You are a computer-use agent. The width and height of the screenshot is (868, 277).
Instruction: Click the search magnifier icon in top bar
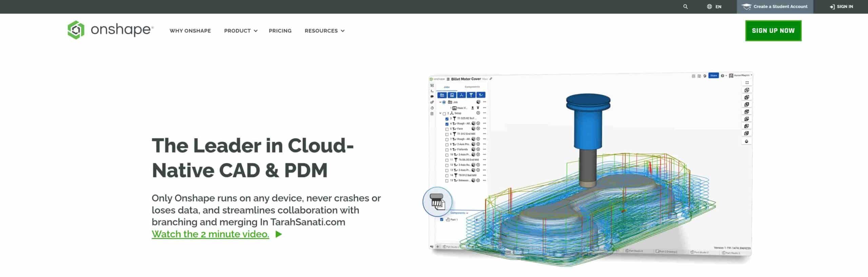pos(685,6)
